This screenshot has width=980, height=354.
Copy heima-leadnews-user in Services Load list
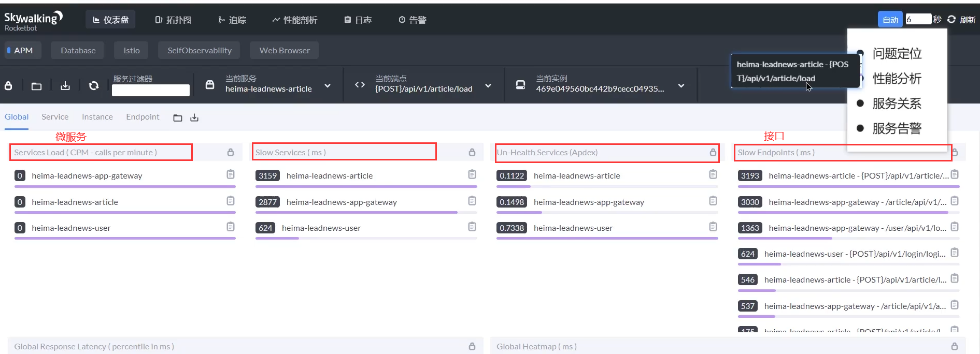[231, 227]
